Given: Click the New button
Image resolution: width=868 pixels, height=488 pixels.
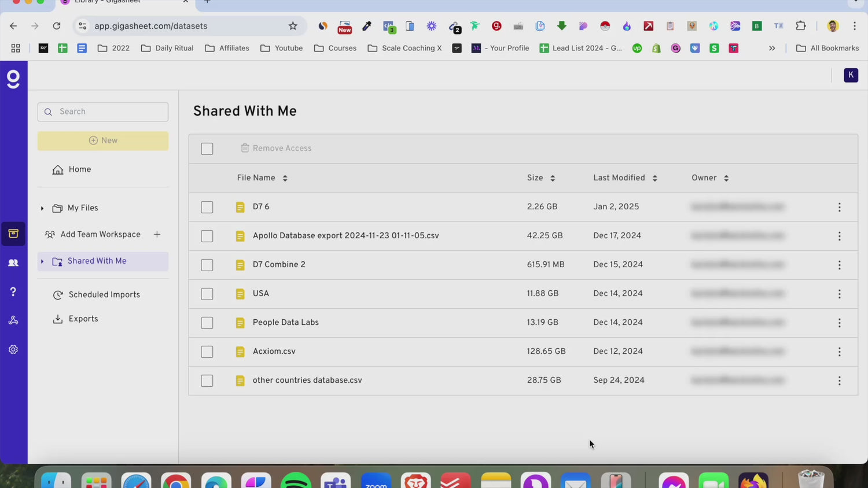Looking at the screenshot, I should 103,141.
